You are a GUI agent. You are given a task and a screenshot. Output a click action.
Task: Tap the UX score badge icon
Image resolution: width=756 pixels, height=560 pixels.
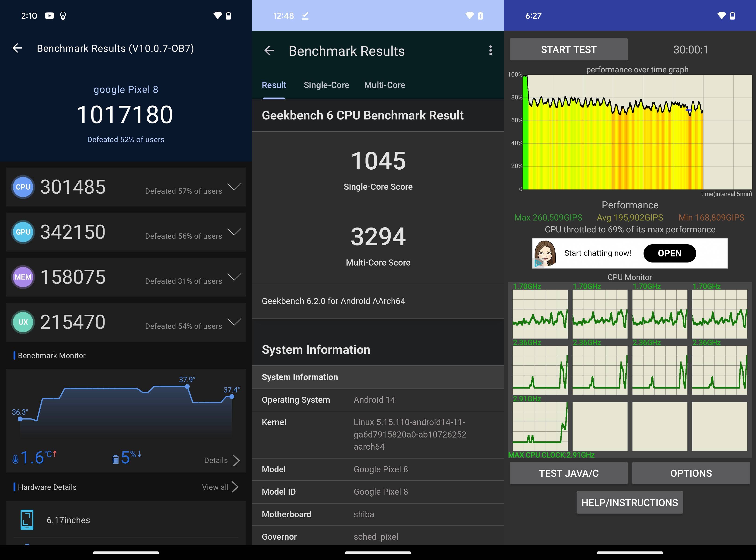click(x=23, y=322)
